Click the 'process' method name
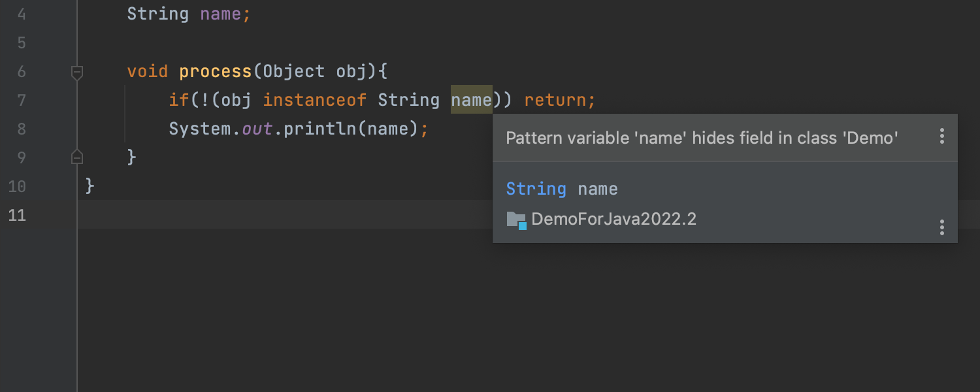Image resolution: width=980 pixels, height=392 pixels. 215,71
